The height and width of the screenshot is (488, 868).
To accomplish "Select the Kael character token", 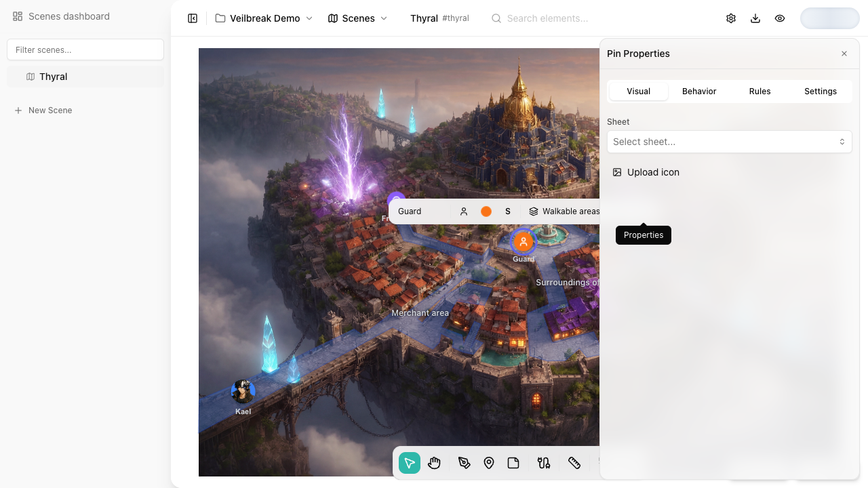I will 243,391.
